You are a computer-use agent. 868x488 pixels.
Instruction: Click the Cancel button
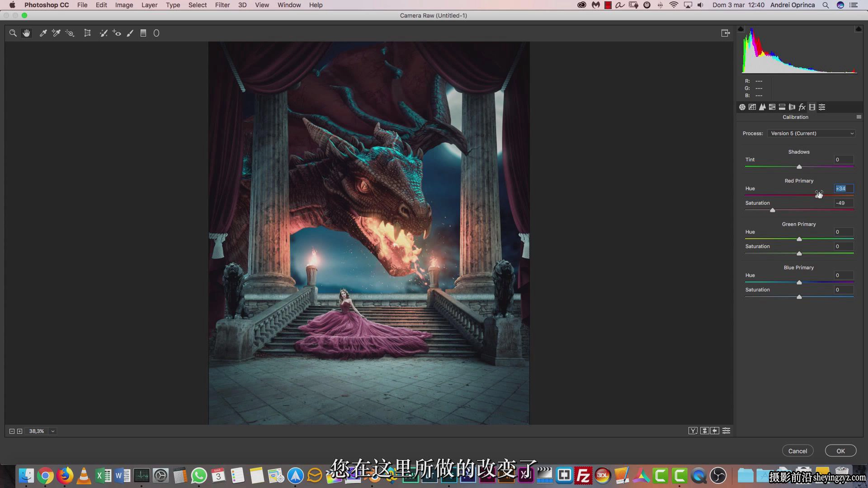[x=798, y=451]
